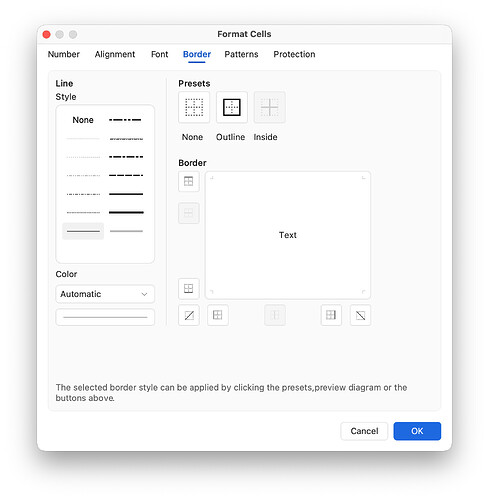Toggle the left border button
This screenshot has width=488, height=500.
218,315
